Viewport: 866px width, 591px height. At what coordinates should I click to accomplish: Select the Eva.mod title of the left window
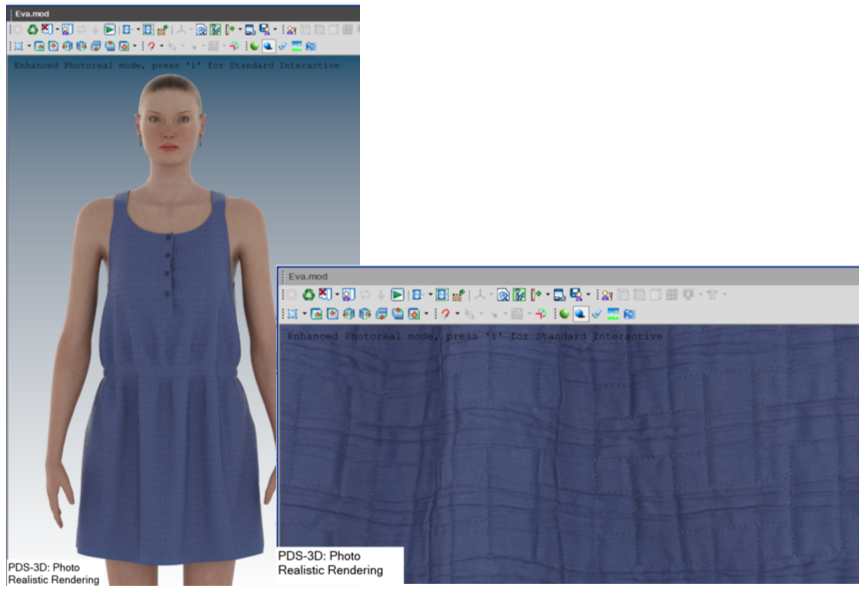click(x=30, y=13)
